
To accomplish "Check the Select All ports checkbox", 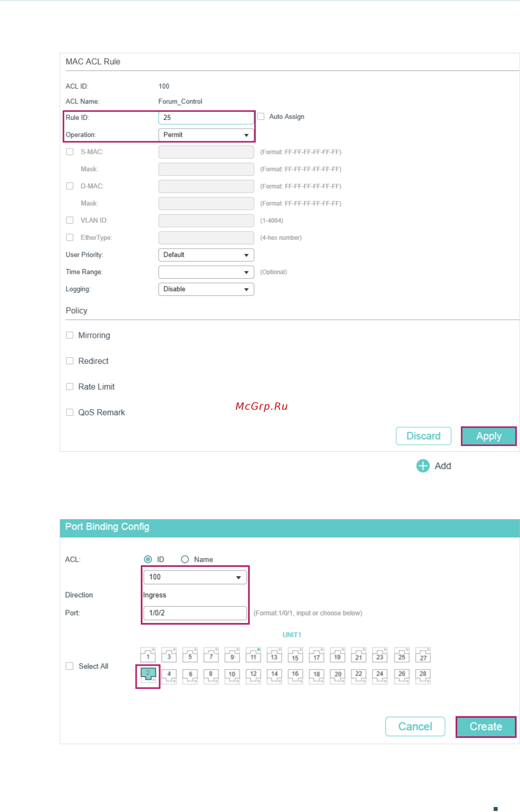I will pos(70,666).
